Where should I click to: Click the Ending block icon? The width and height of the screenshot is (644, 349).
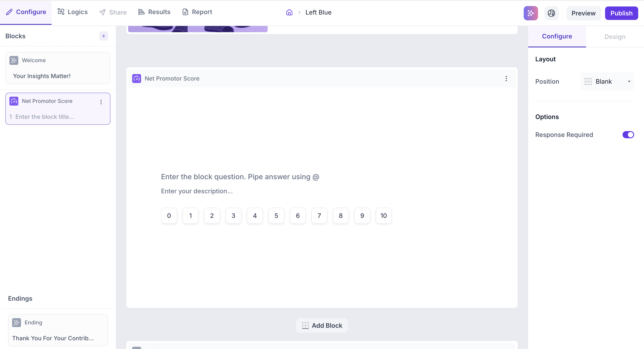coord(17,322)
